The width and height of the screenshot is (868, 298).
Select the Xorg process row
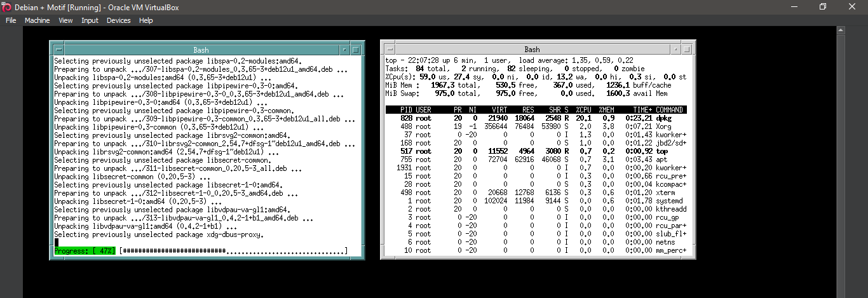(x=536, y=126)
